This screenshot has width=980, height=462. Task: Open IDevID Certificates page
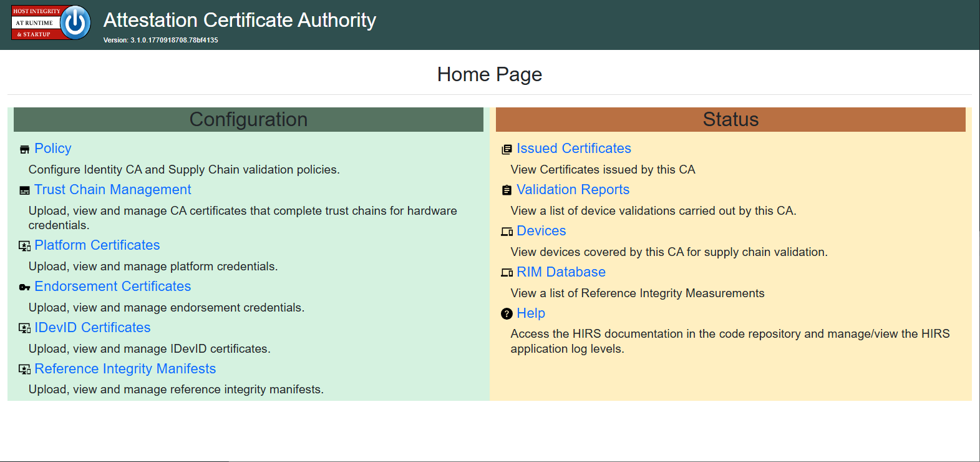point(92,328)
